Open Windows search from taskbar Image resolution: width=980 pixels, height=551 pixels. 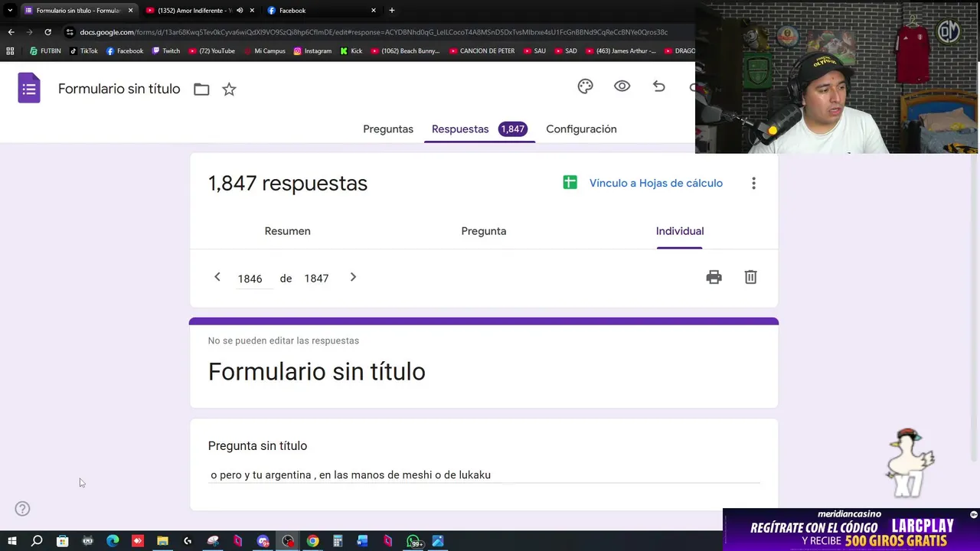[x=37, y=541]
